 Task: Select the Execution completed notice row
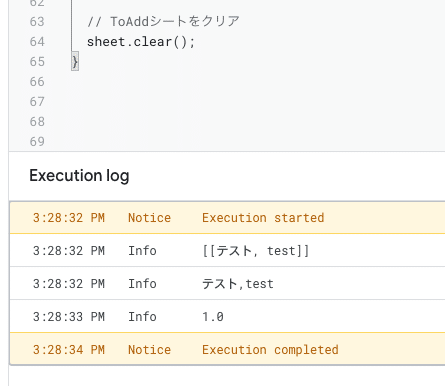[x=227, y=349]
